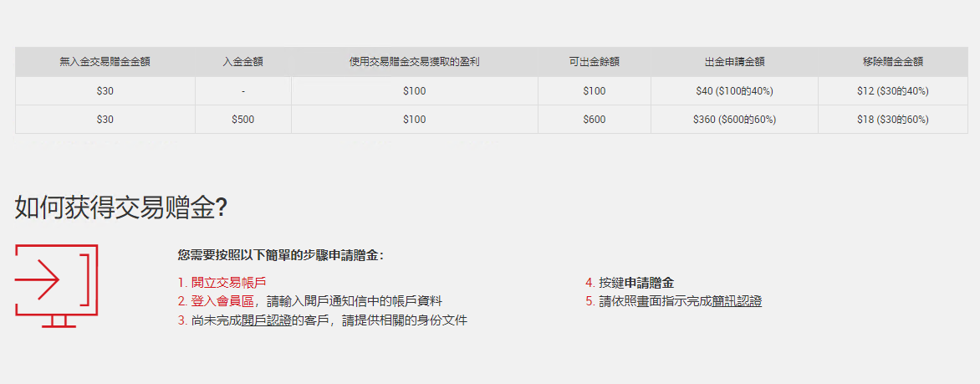The image size is (980, 384).
Task: Follow the 簡訊認證 underlined link
Action: point(737,301)
